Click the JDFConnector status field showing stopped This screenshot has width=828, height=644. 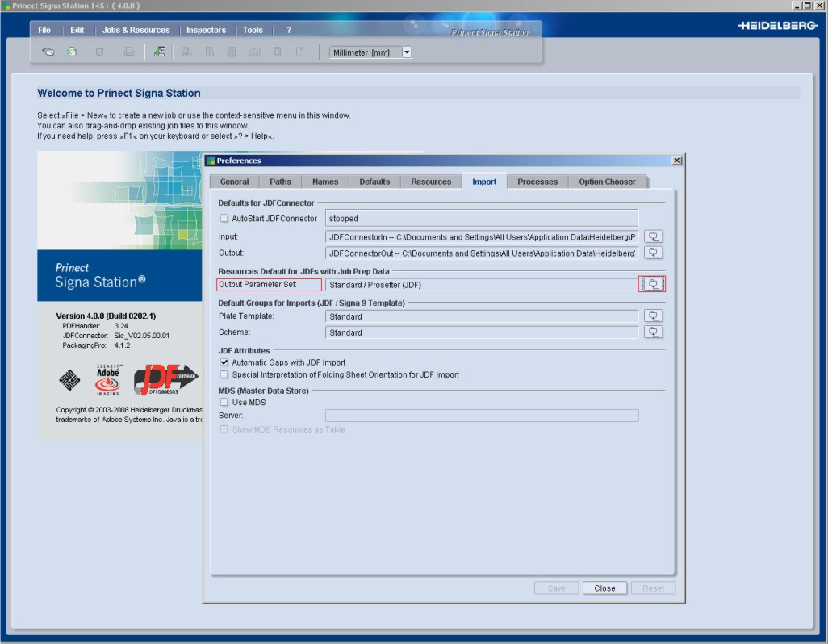pos(482,218)
